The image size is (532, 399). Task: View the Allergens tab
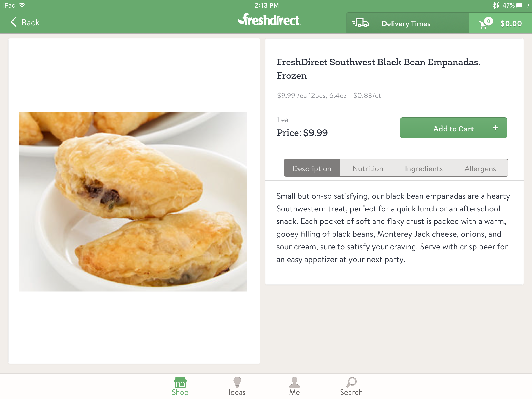click(480, 168)
